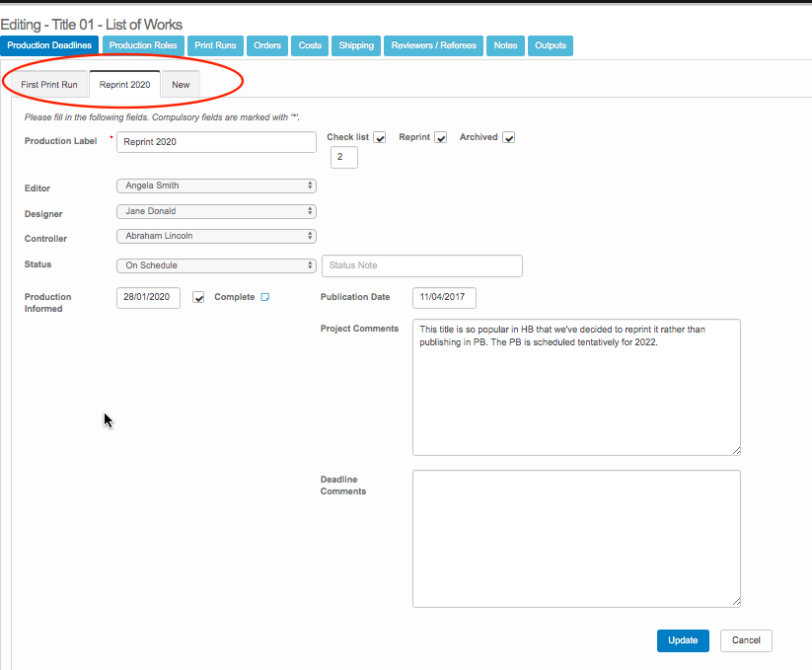Expand the Designer dropdown showing Jane Donald
This screenshot has width=812, height=670.
216,211
